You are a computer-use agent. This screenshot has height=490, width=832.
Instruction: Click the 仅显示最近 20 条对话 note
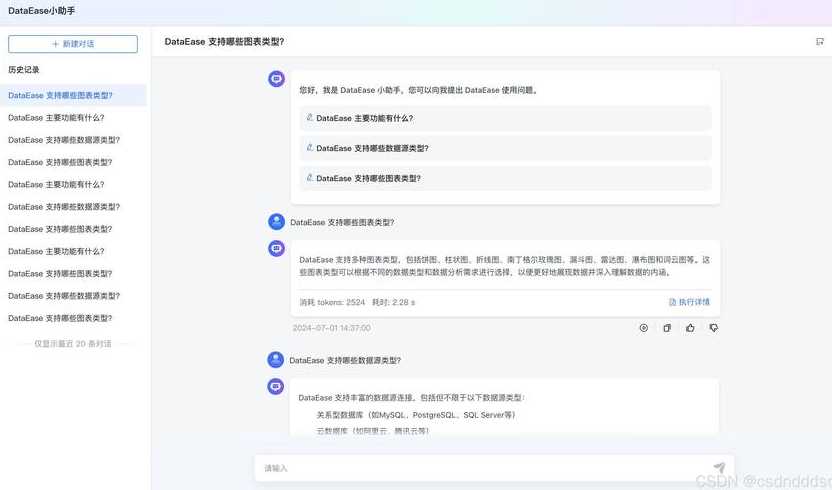point(73,344)
